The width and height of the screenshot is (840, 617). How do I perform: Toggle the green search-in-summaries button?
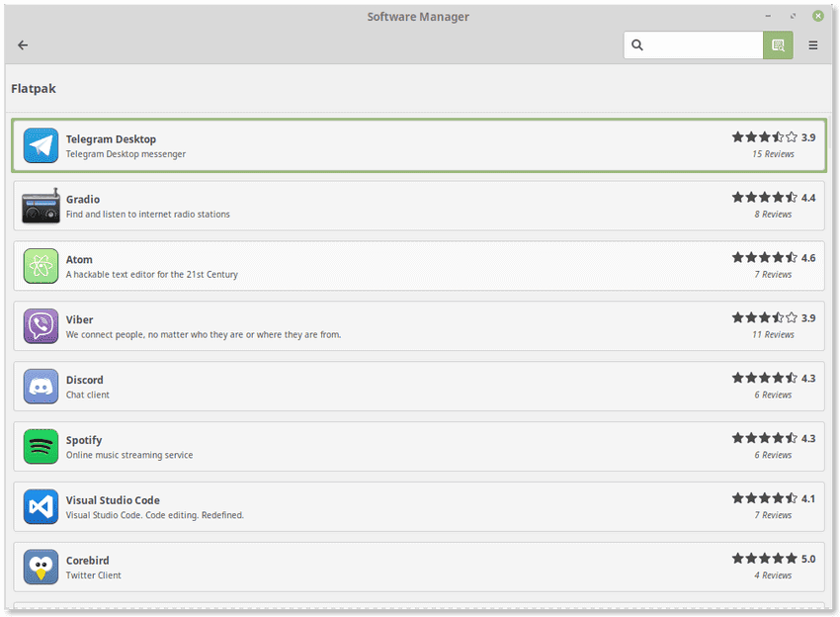coord(778,45)
